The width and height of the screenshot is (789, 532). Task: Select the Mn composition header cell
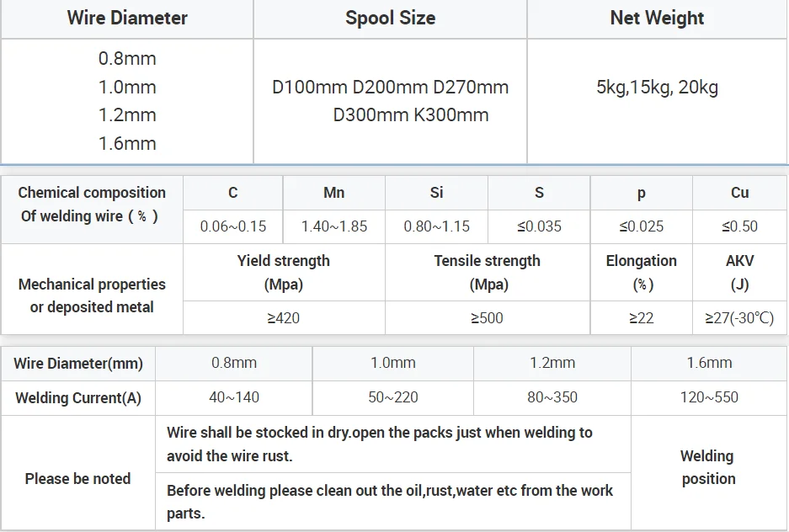pos(334,193)
